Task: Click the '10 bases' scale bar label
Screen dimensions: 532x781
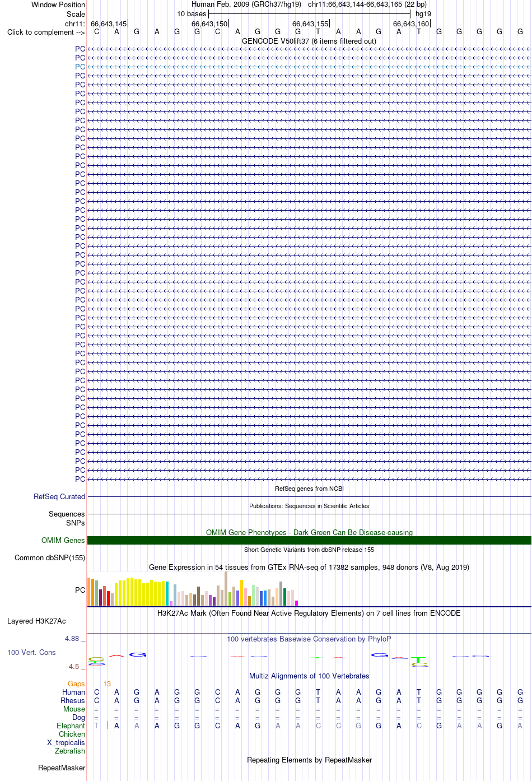Action: tap(192, 13)
